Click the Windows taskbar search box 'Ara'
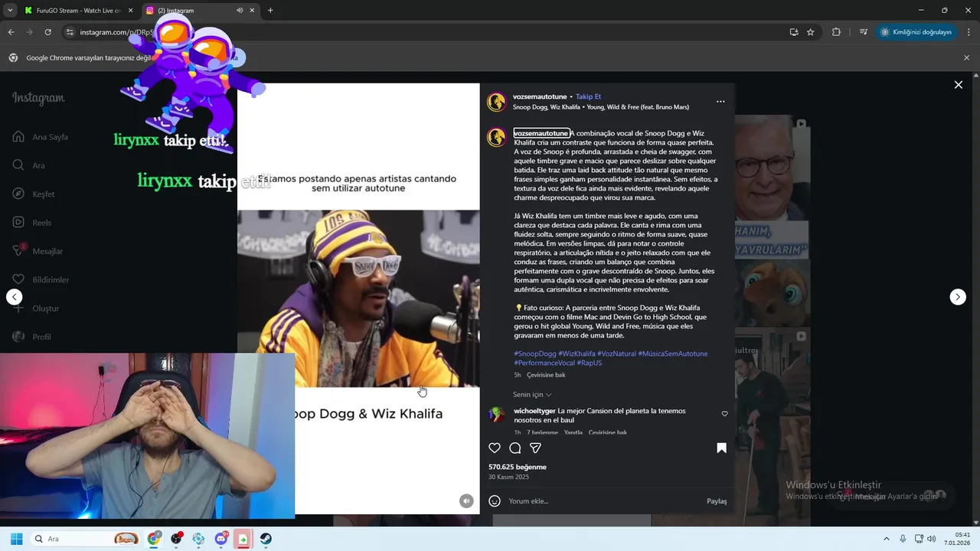The height and width of the screenshot is (551, 980). click(86, 539)
